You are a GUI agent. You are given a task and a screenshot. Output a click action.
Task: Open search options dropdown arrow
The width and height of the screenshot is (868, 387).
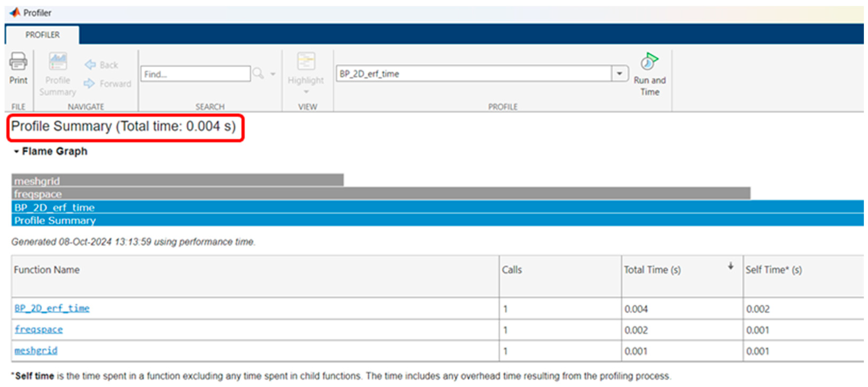coord(273,73)
